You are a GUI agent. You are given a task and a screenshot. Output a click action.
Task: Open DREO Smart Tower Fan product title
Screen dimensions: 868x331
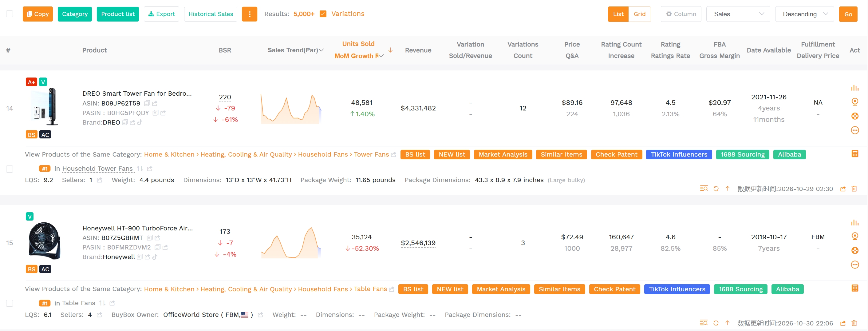point(137,94)
